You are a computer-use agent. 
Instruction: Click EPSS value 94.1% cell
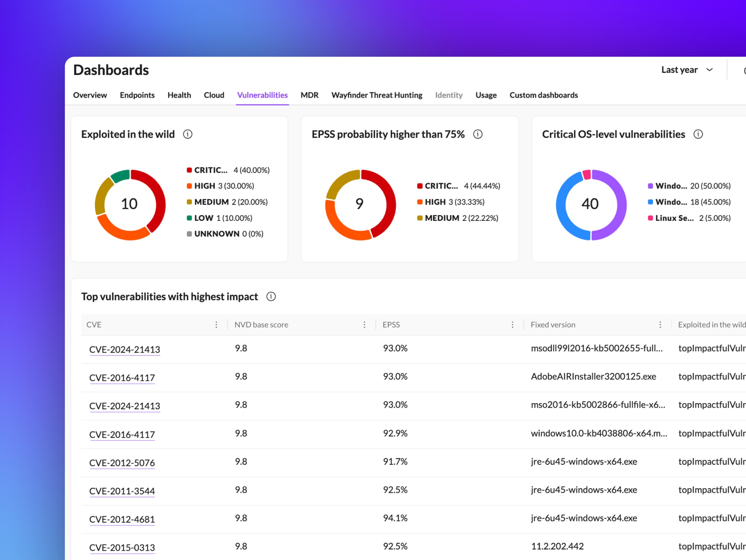click(x=395, y=518)
